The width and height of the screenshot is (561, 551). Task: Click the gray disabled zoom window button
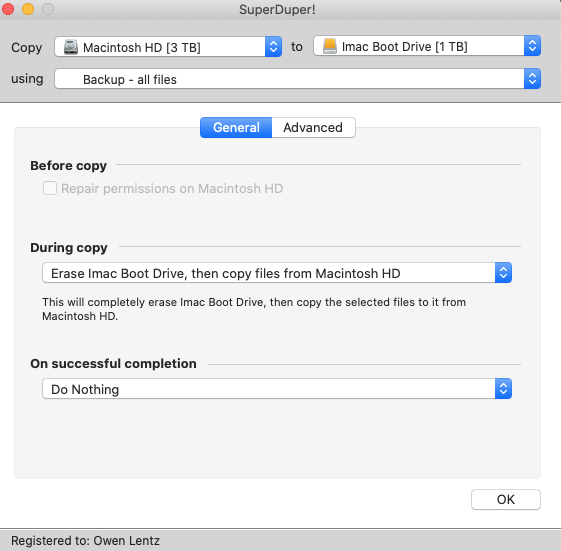point(48,9)
